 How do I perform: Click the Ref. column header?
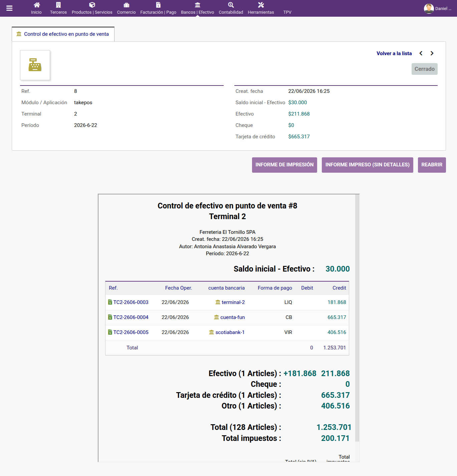pyautogui.click(x=113, y=288)
